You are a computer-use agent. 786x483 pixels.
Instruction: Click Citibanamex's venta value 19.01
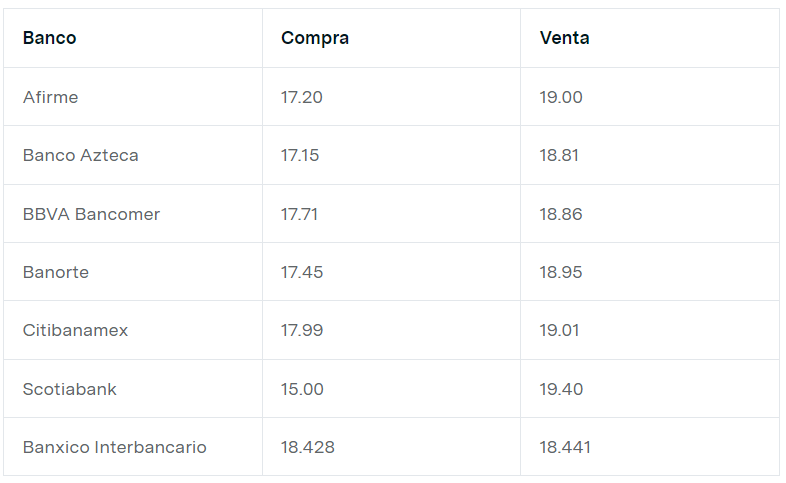click(x=559, y=331)
